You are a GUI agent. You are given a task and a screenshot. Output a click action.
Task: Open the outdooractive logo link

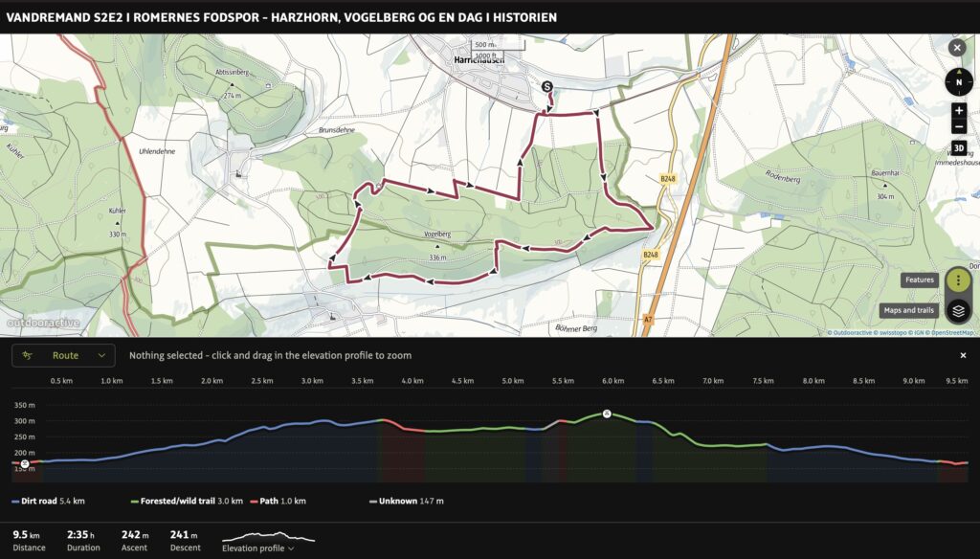tap(43, 324)
